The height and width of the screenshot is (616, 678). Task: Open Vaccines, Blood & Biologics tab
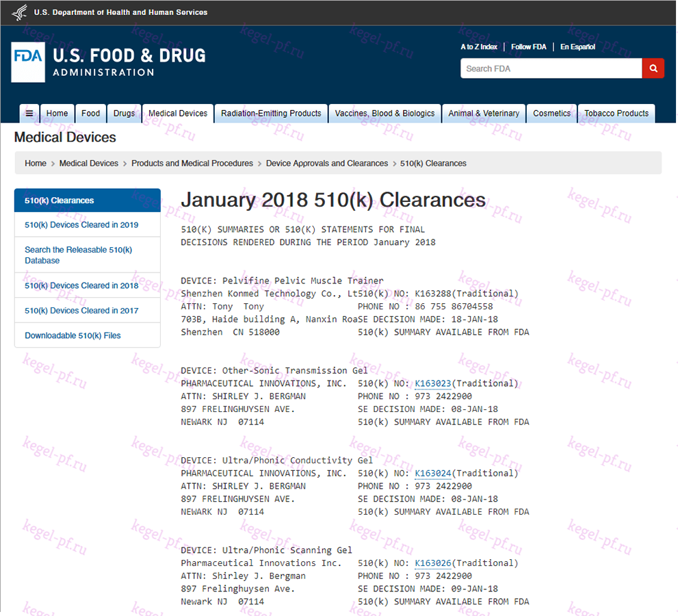[x=384, y=114]
